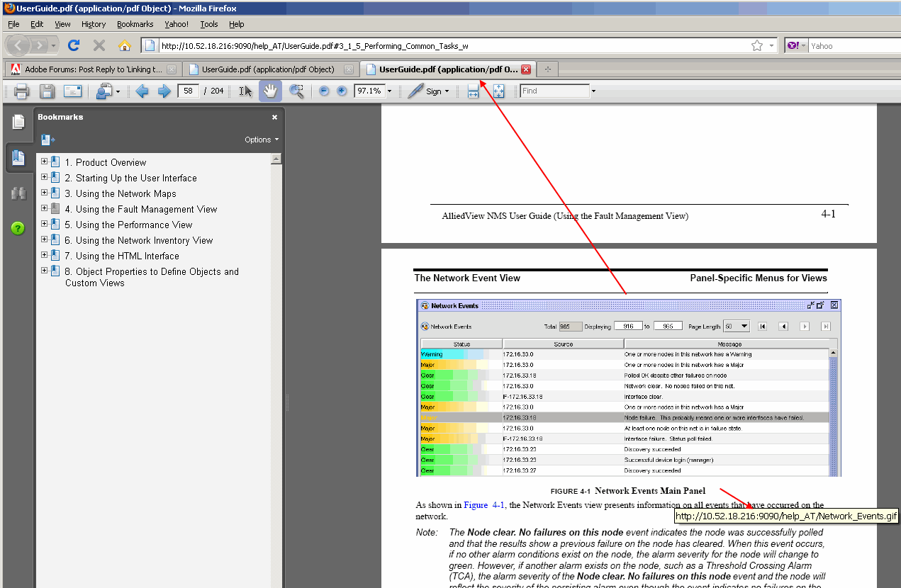Open the Search binoculars panel
This screenshot has height=588, width=901.
[18, 193]
